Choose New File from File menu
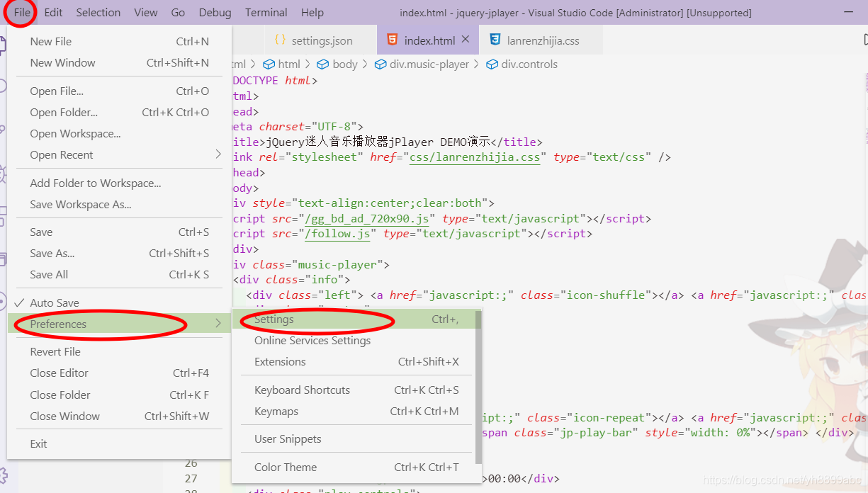The width and height of the screenshot is (868, 493). pyautogui.click(x=119, y=42)
